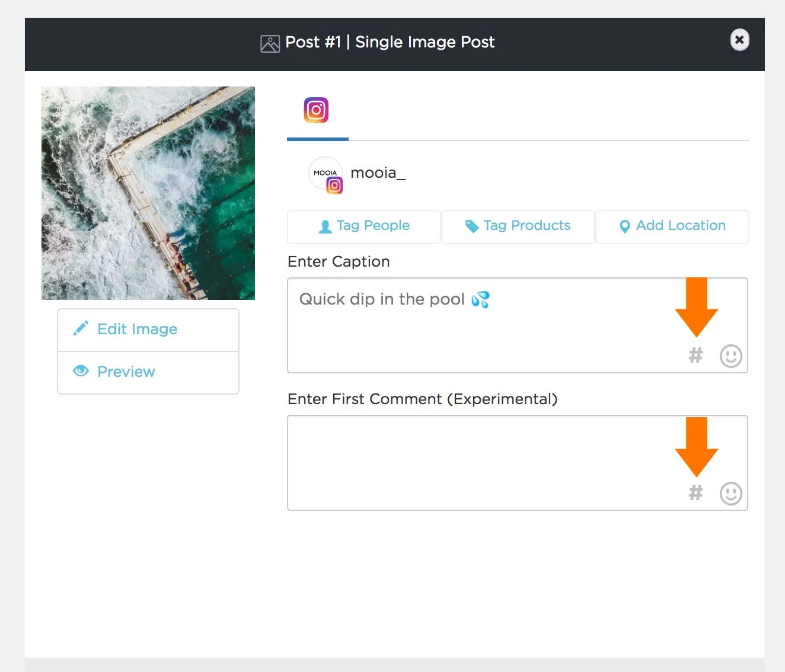The image size is (785, 672).
Task: Open the emoji picker for the first comment
Action: point(730,493)
